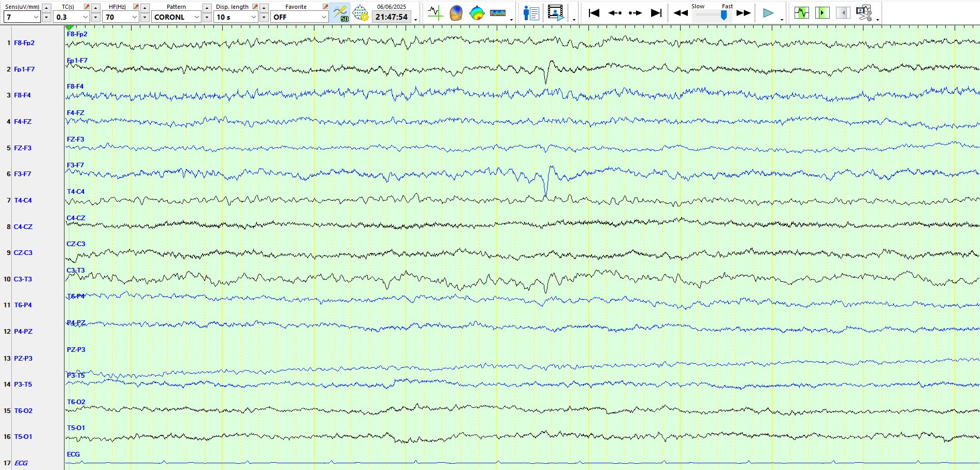The image size is (980, 470).
Task: Click the 21:47:54 recording time display
Action: 392,17
